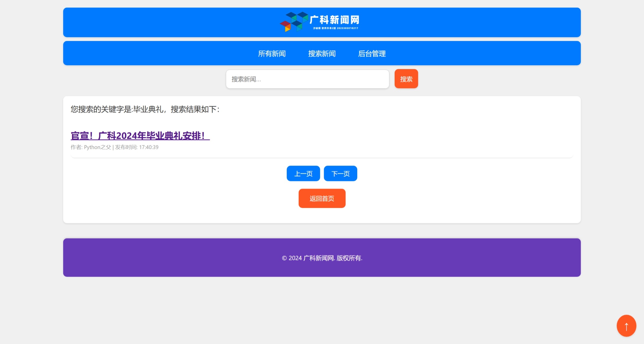The width and height of the screenshot is (644, 344).
Task: Click the 返回首页 button
Action: point(322,198)
